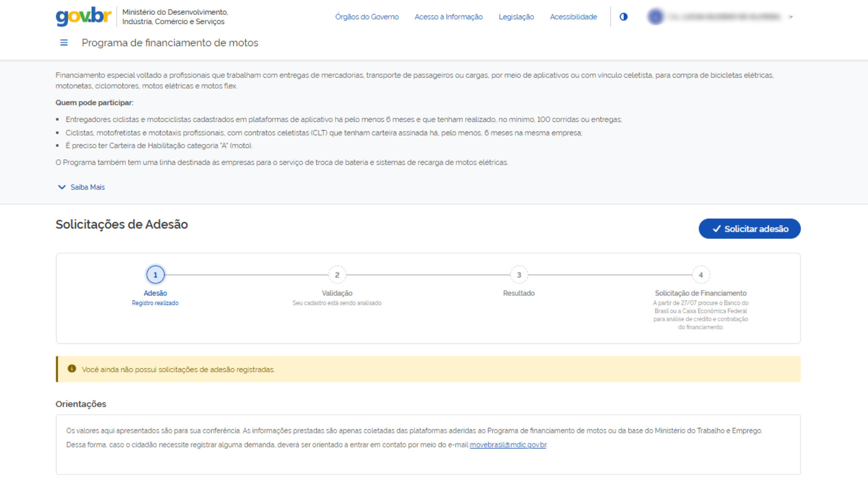
Task: Click the gov.br logo
Action: [84, 16]
